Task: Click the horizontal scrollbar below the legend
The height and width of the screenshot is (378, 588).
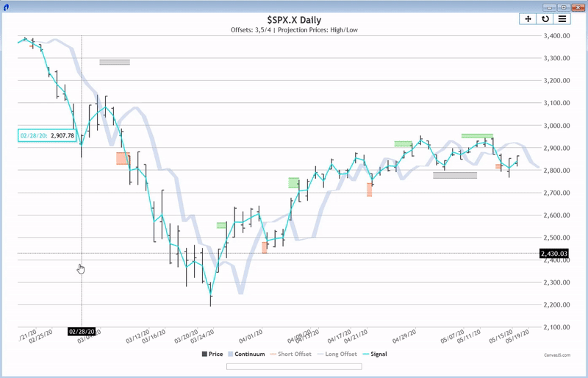Action: tap(294, 366)
